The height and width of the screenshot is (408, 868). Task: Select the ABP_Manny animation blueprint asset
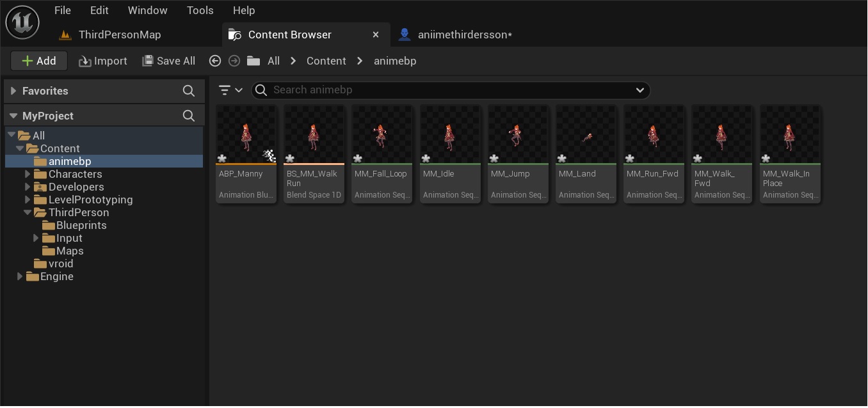[x=246, y=154]
